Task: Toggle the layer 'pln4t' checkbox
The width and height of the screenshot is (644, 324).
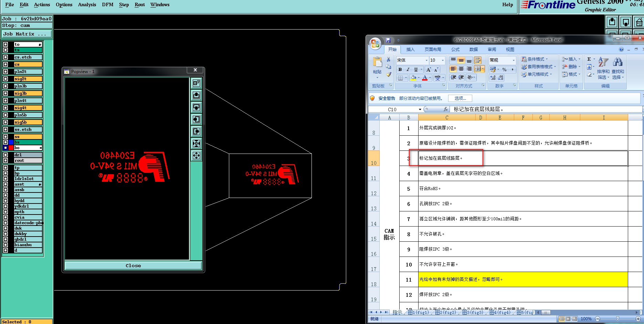Action: (x=6, y=101)
